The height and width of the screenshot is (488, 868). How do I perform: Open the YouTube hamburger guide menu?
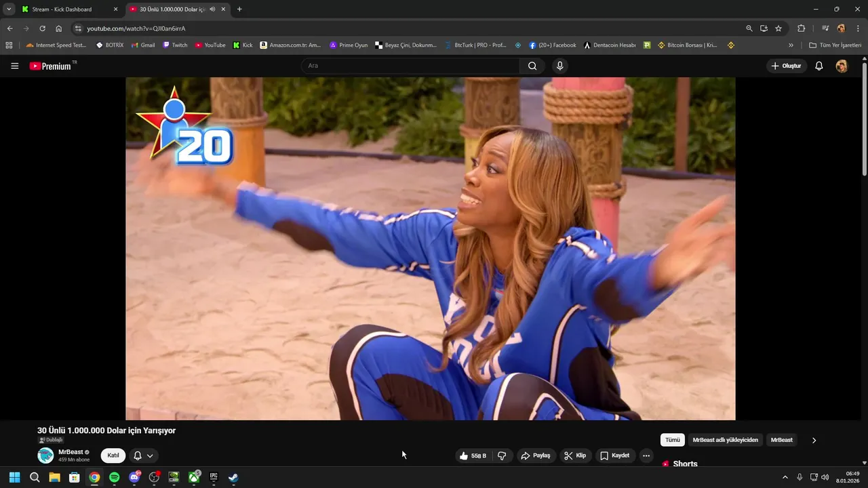pos(14,66)
